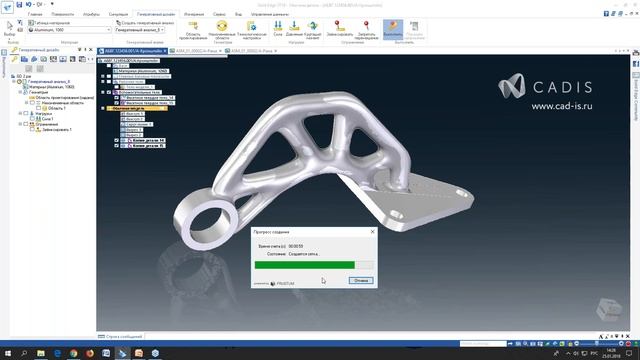Click taskbar search magnifier icon
640x360 pixels.
coord(24,353)
